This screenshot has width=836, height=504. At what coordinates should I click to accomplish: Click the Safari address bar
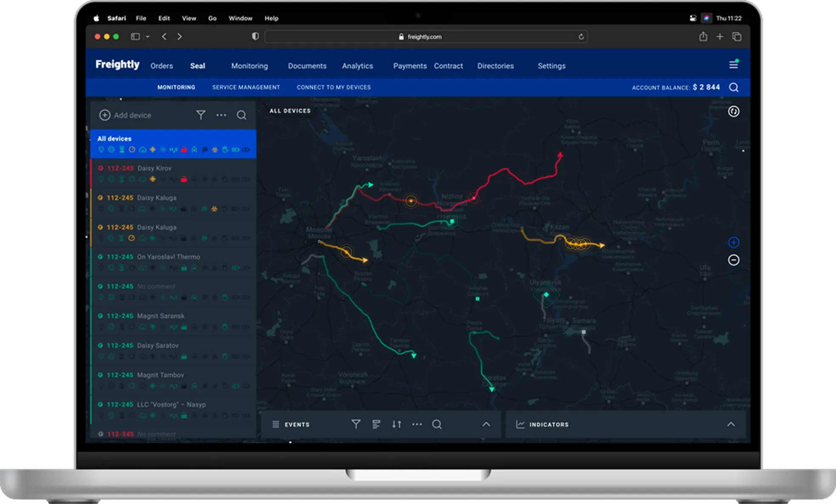(425, 37)
